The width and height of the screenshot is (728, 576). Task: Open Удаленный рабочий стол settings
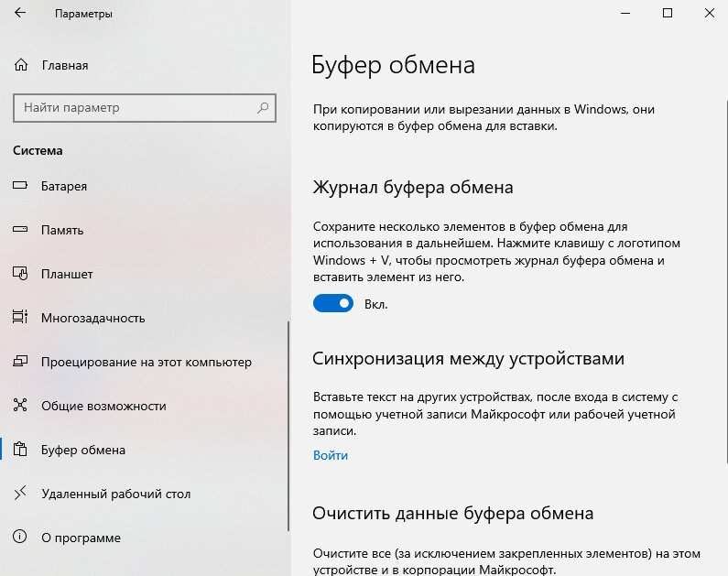(116, 494)
